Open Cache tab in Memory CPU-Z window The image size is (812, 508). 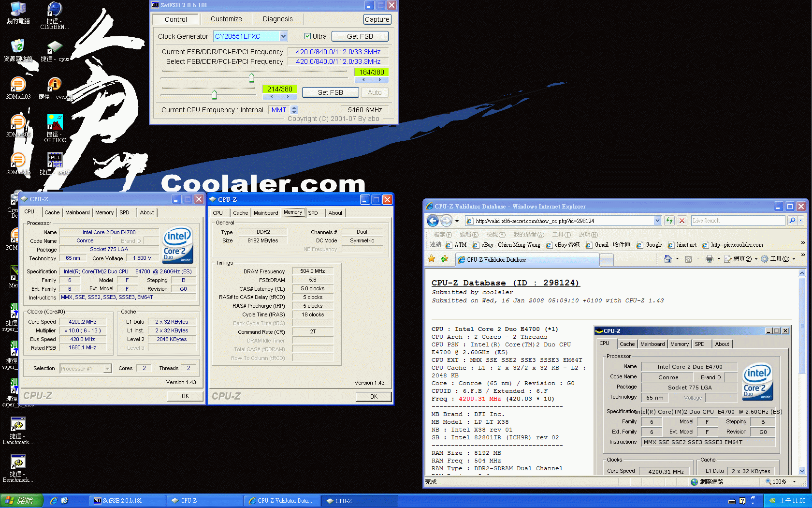click(240, 213)
